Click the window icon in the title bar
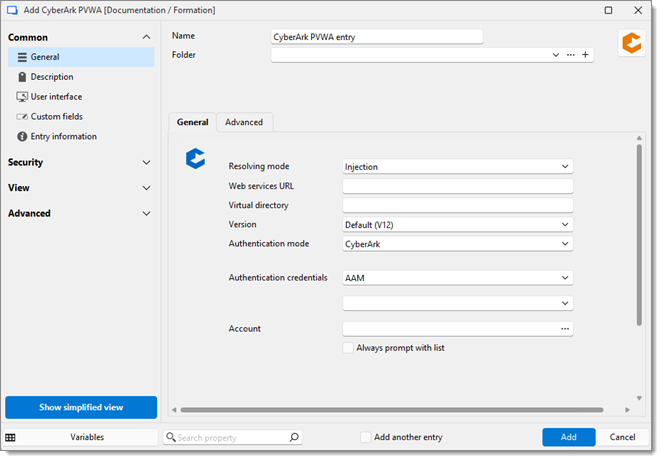The width and height of the screenshot is (662, 461). coord(12,10)
